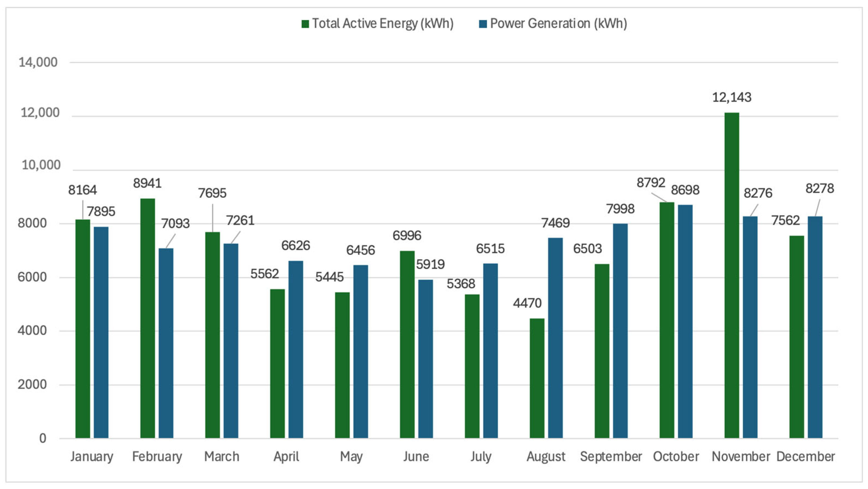The width and height of the screenshot is (868, 489).
Task: Click the blue Power Generation legend swatch
Action: coord(483,24)
